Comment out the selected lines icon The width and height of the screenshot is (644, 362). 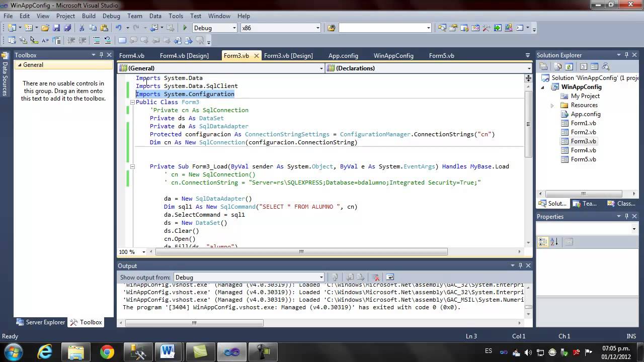coord(97,40)
